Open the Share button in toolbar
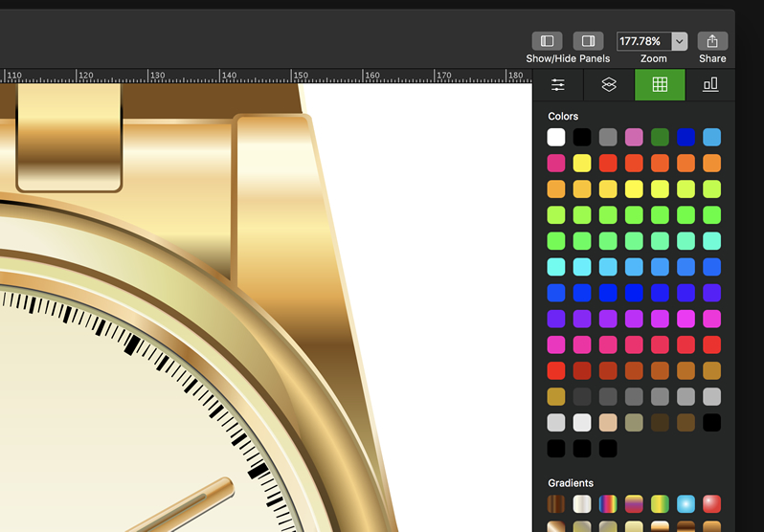 [x=712, y=41]
